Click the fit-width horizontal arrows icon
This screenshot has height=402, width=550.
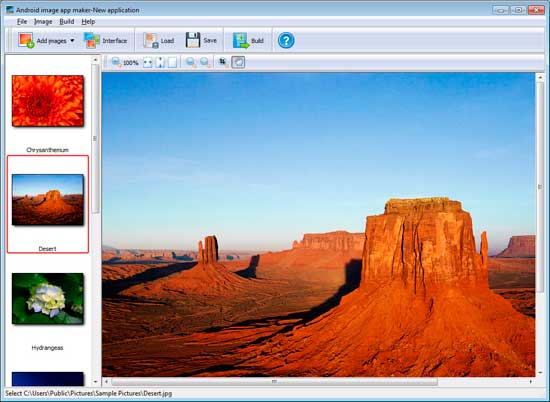click(148, 63)
